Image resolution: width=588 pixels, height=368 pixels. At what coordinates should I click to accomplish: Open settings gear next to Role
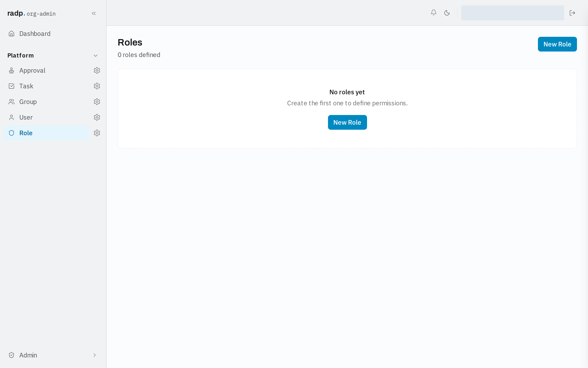click(x=97, y=133)
